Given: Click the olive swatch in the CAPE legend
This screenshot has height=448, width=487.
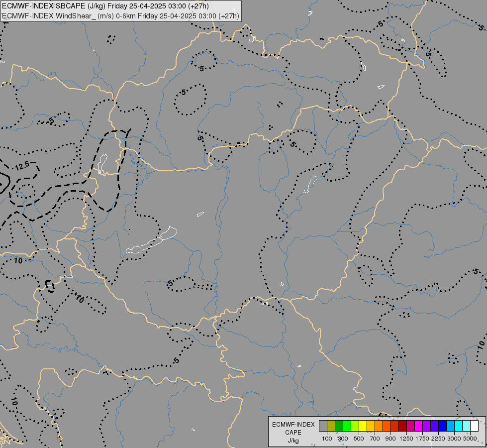Looking at the screenshot, I should [x=331, y=426].
